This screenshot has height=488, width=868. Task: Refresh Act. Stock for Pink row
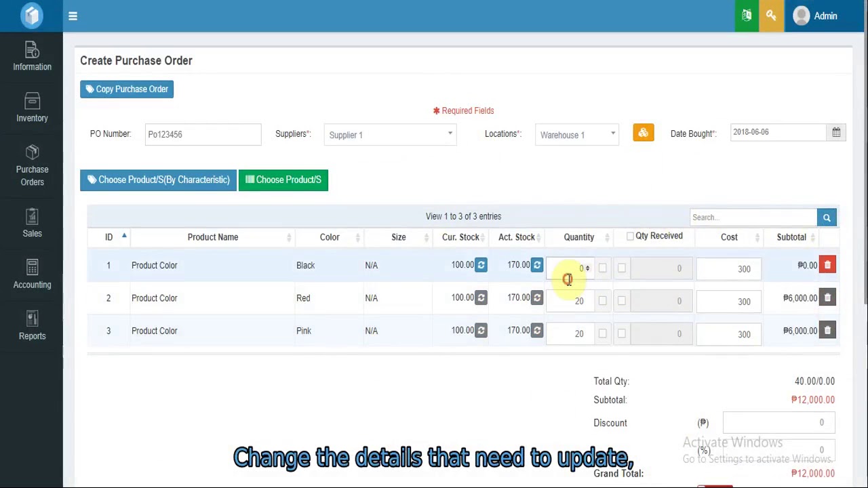[537, 331]
